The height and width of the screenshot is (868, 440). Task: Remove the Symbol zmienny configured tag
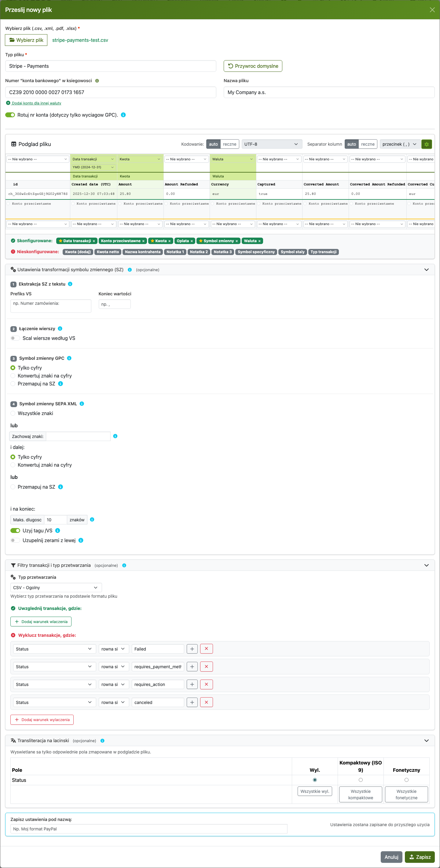point(237,241)
